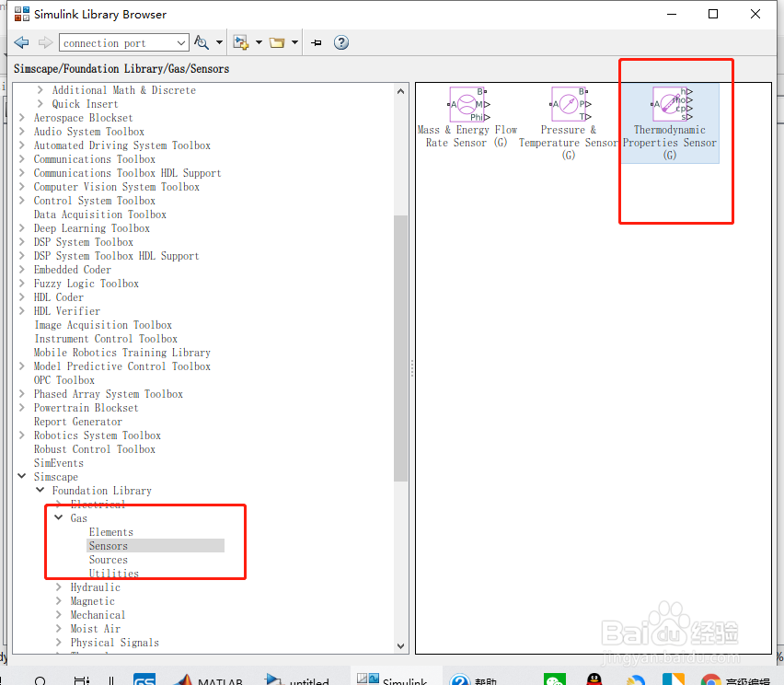
Task: Expand the Mechanical node
Action: coord(59,614)
